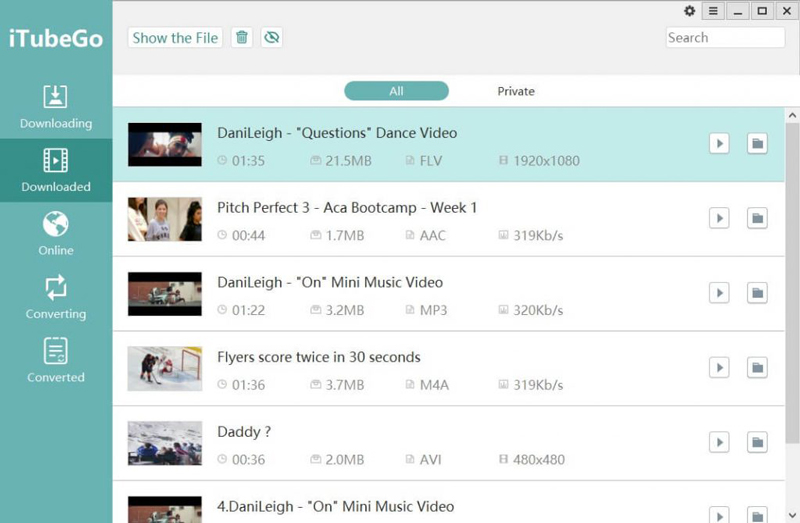Open the hamburger menu icon
Screen dimensions: 800x523
pyautogui.click(x=713, y=11)
